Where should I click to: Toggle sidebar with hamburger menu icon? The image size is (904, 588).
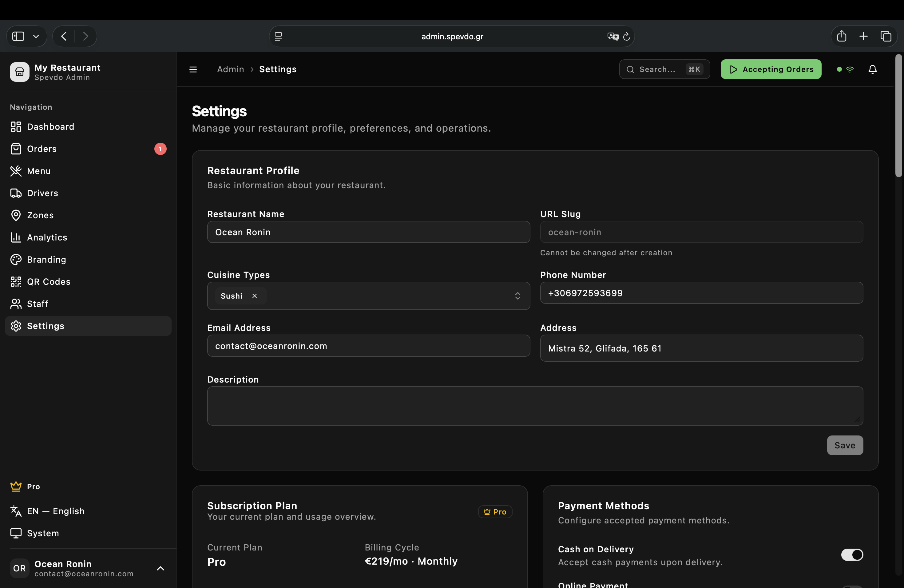pyautogui.click(x=193, y=69)
